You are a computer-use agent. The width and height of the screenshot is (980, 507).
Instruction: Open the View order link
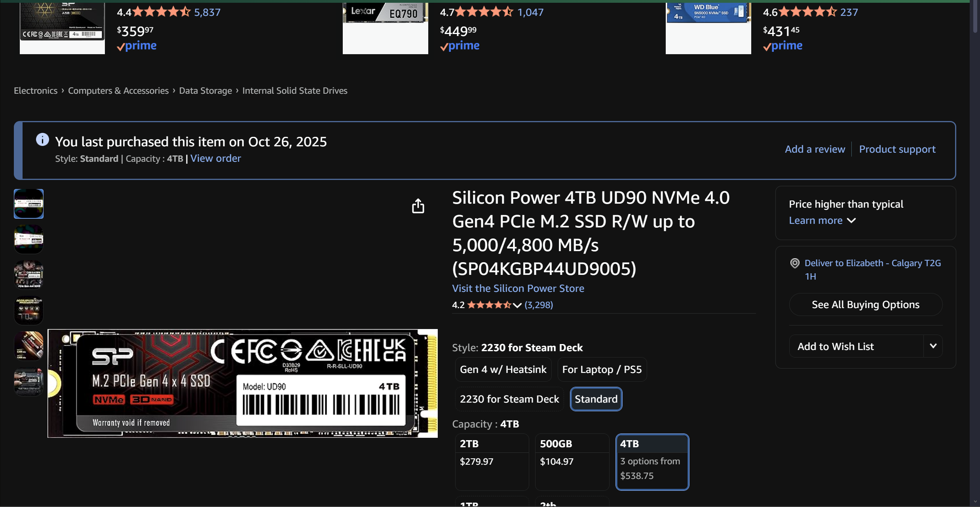coord(215,158)
